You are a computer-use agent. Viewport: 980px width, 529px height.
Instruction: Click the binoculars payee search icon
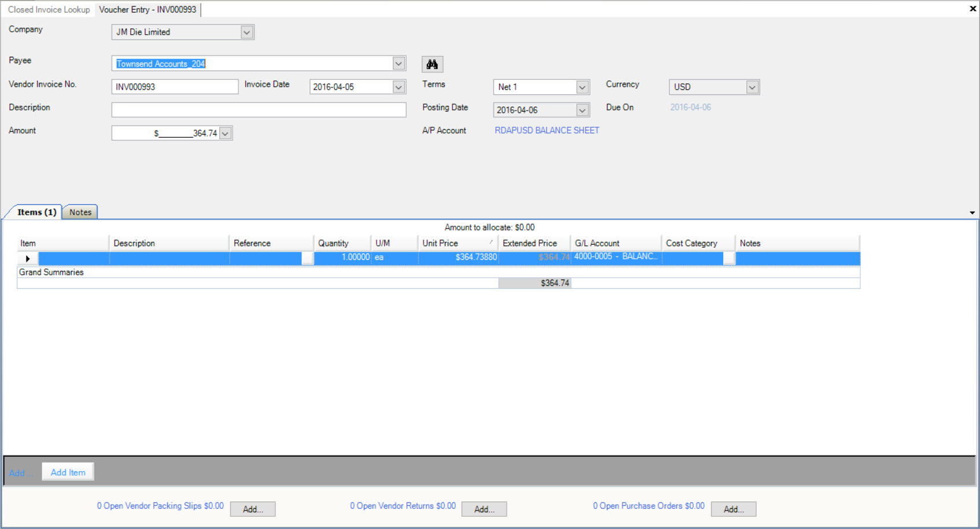point(432,64)
